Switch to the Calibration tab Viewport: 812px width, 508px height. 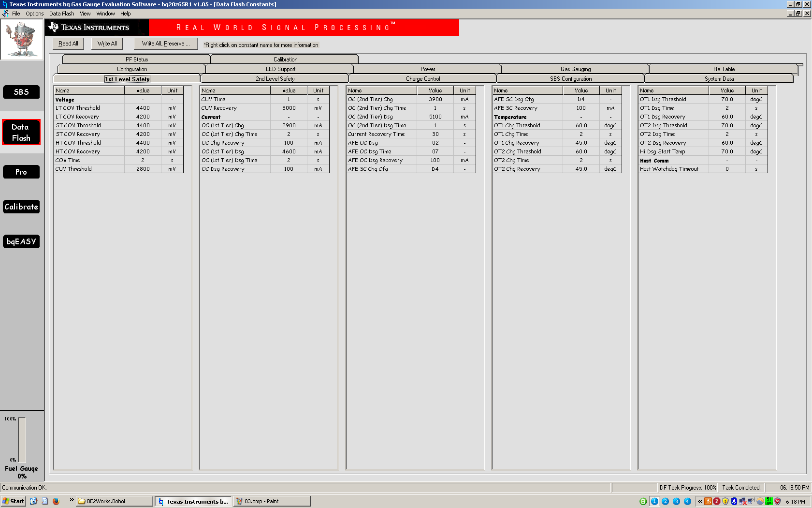point(285,59)
